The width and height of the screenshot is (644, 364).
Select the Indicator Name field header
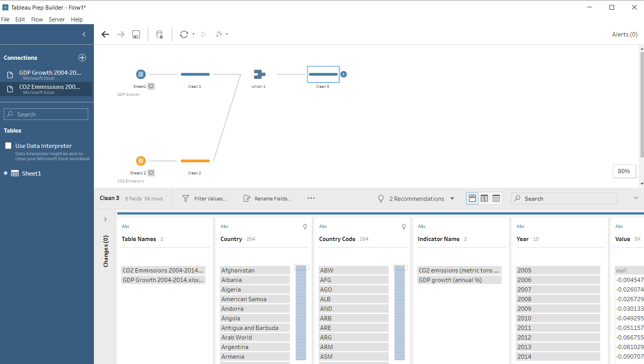click(439, 239)
